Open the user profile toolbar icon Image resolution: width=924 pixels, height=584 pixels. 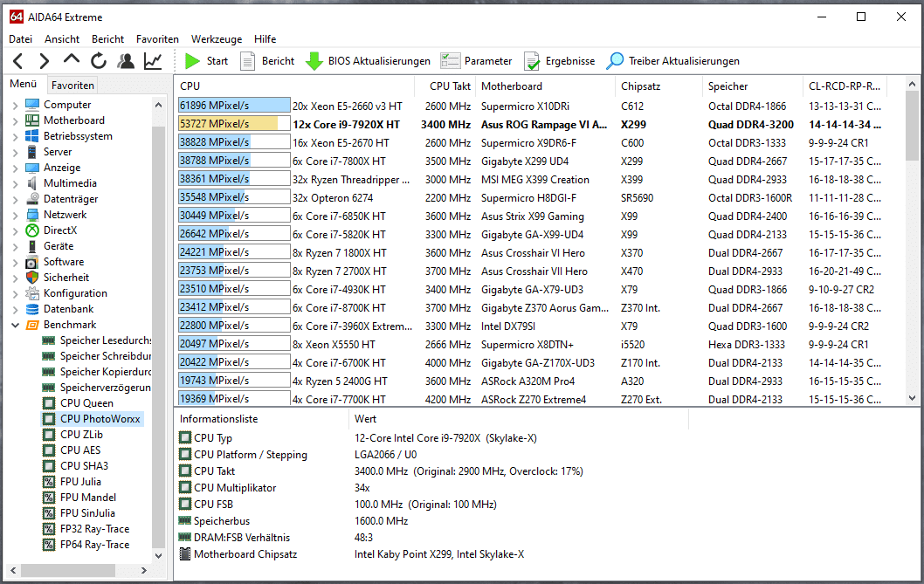(126, 61)
